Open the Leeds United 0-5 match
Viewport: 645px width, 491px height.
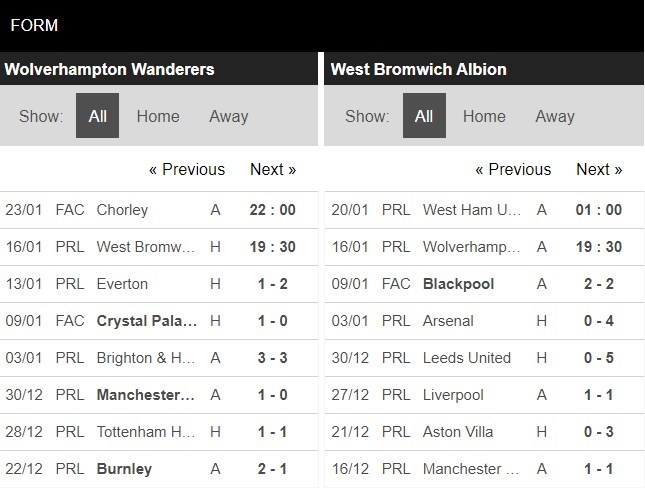tap(484, 358)
